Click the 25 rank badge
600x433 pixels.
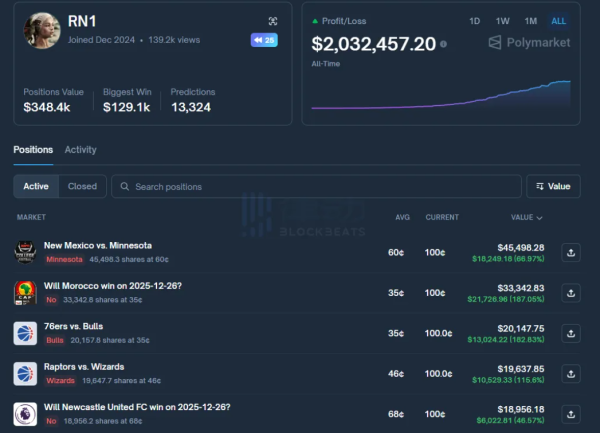[264, 40]
